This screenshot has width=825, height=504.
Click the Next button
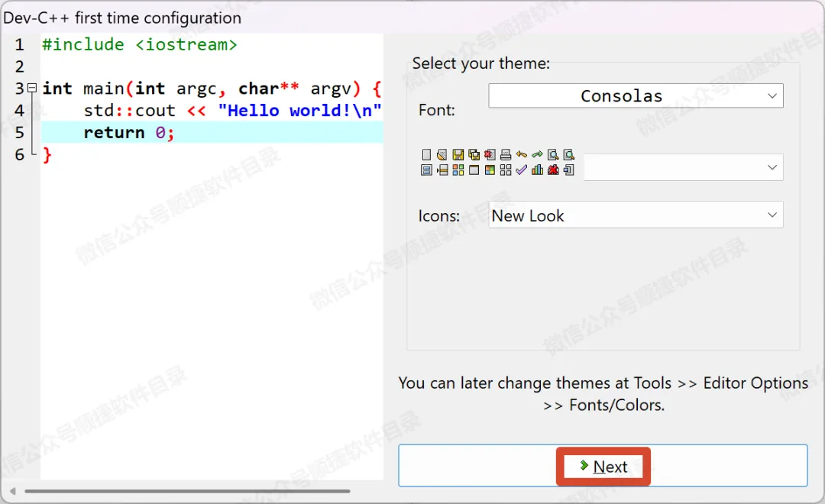click(603, 466)
